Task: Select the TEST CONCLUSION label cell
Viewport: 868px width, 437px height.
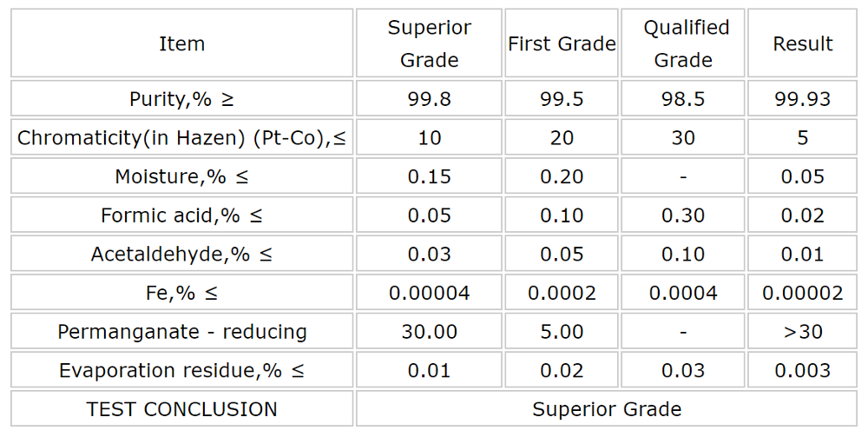Action: coord(182,409)
